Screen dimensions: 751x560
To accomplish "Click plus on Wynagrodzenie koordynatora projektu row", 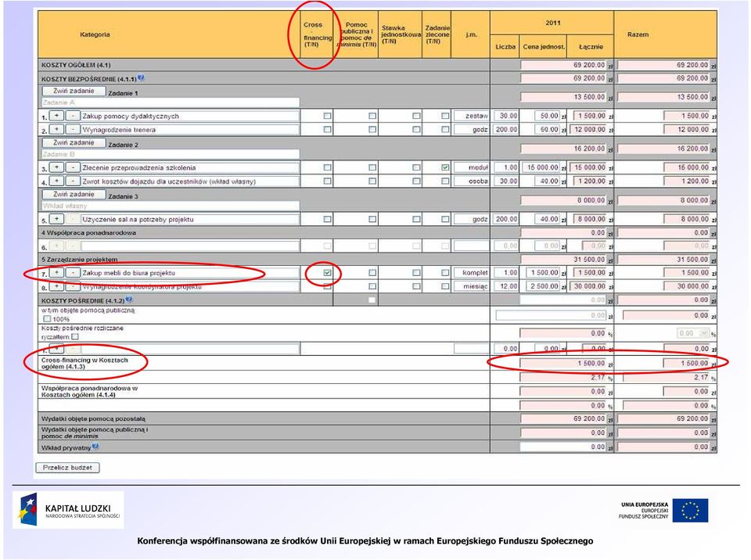I will click(56, 286).
